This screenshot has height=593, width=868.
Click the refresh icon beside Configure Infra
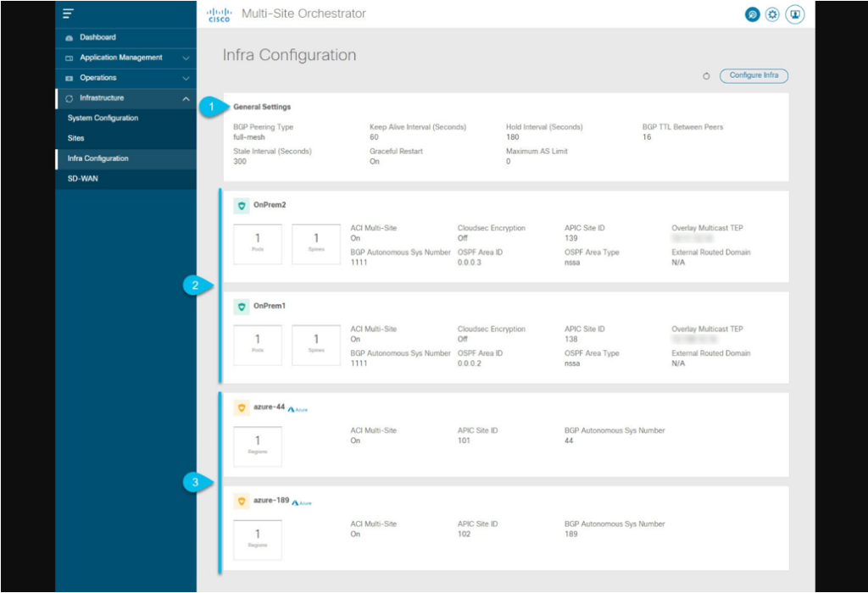pos(706,76)
